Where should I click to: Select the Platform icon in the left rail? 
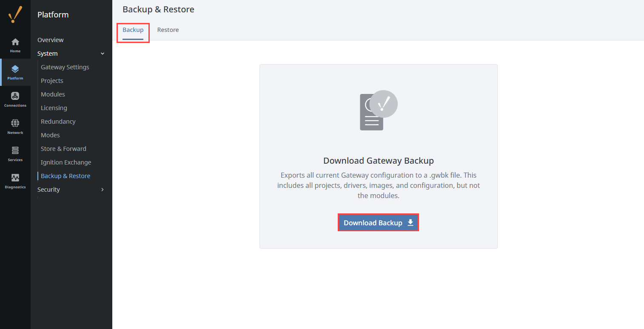tap(15, 69)
